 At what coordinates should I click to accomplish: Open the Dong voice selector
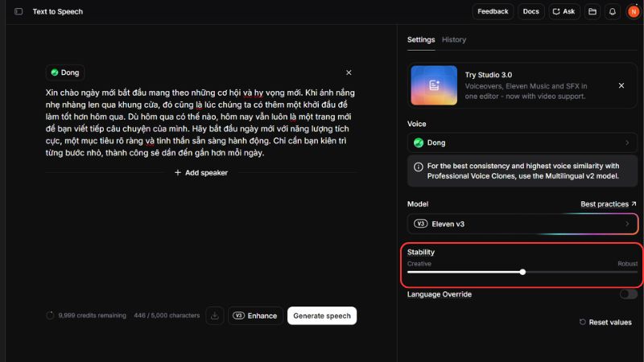coord(522,143)
